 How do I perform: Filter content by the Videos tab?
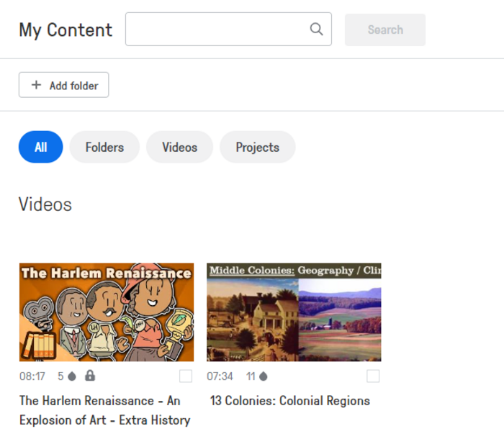(179, 147)
